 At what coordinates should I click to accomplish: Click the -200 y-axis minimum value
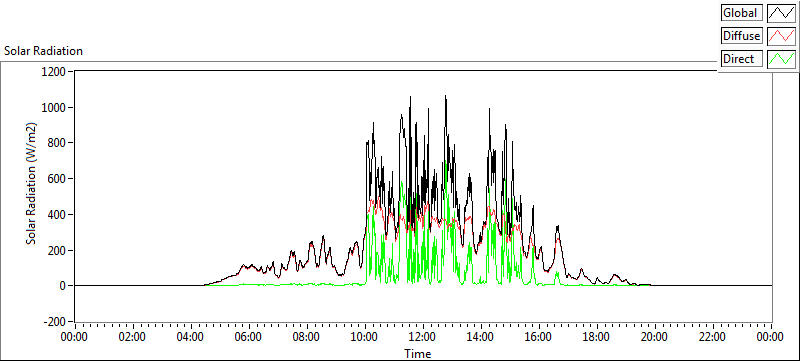[55, 322]
